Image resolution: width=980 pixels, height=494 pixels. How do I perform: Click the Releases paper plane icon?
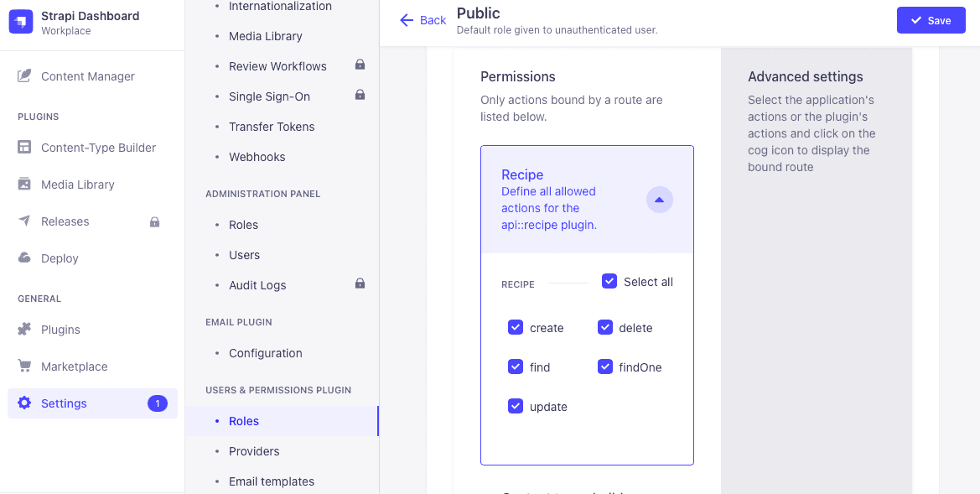coord(24,221)
